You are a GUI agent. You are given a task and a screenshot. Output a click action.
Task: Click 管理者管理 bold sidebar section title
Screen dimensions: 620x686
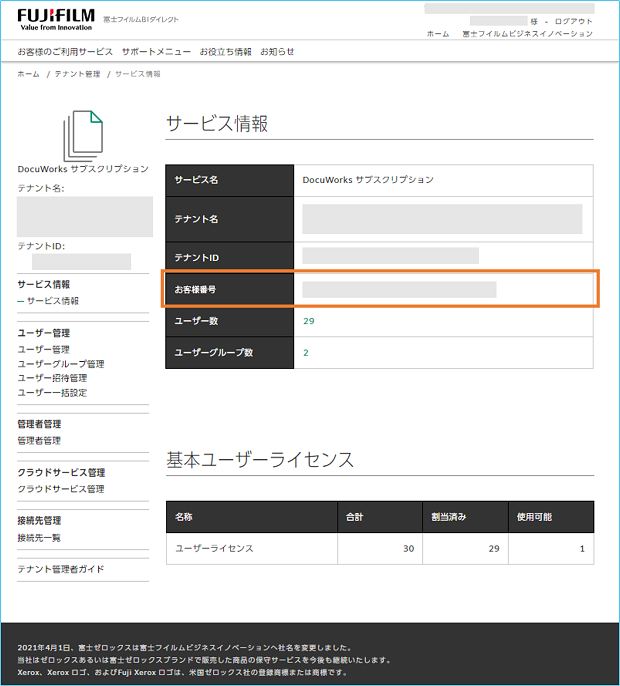point(39,424)
